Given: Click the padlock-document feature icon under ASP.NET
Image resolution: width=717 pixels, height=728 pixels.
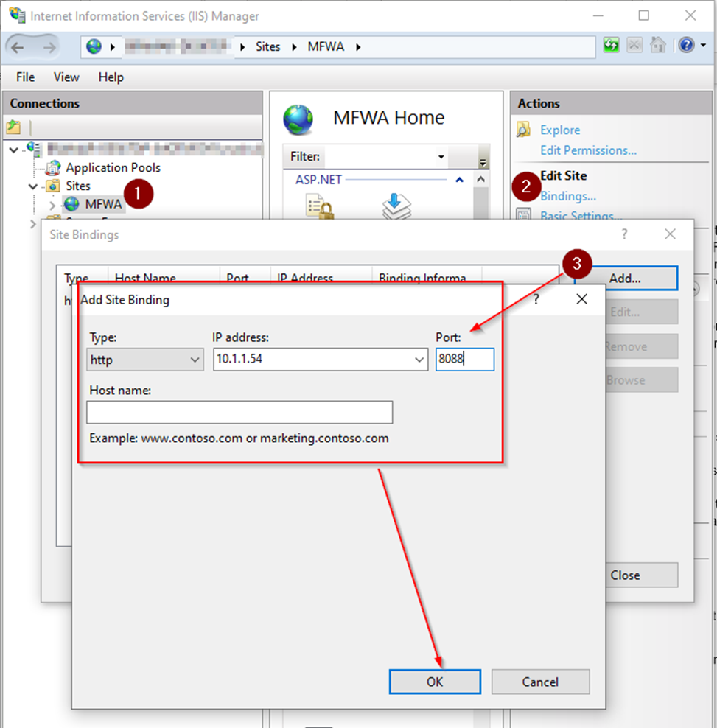Looking at the screenshot, I should [x=320, y=206].
